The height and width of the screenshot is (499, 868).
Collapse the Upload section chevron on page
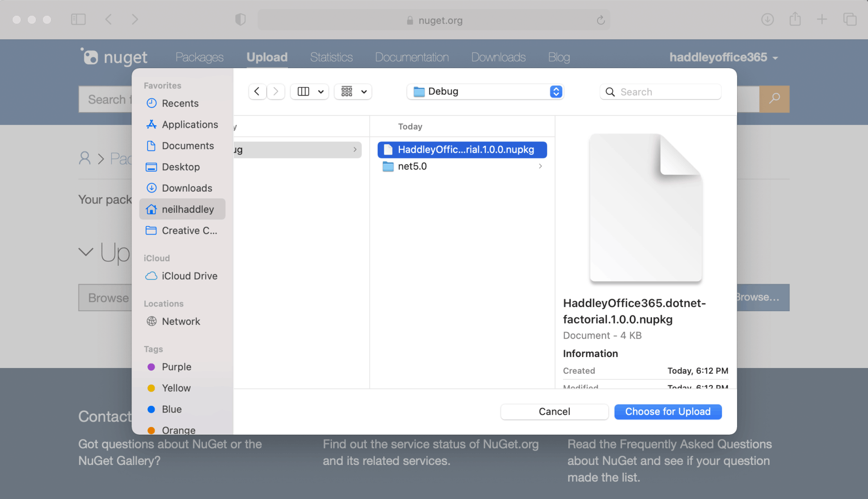(x=86, y=252)
